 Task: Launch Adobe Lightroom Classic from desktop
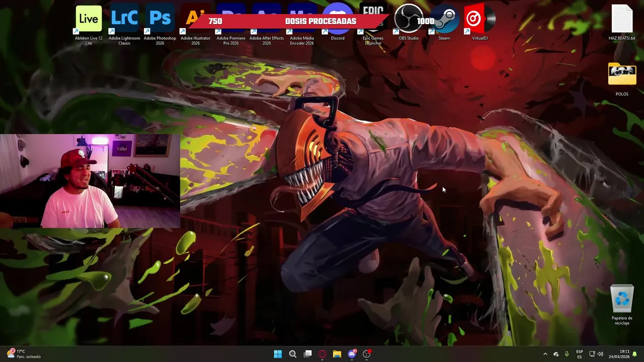[124, 25]
